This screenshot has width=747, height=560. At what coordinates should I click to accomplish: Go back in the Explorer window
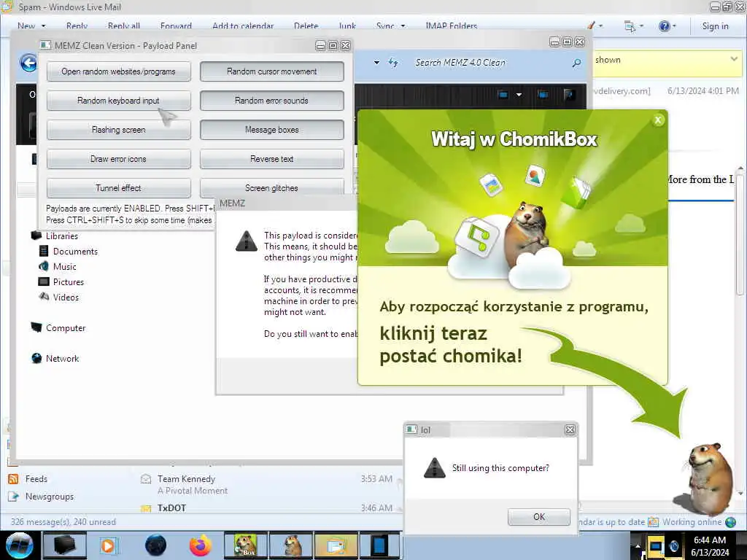coord(29,63)
